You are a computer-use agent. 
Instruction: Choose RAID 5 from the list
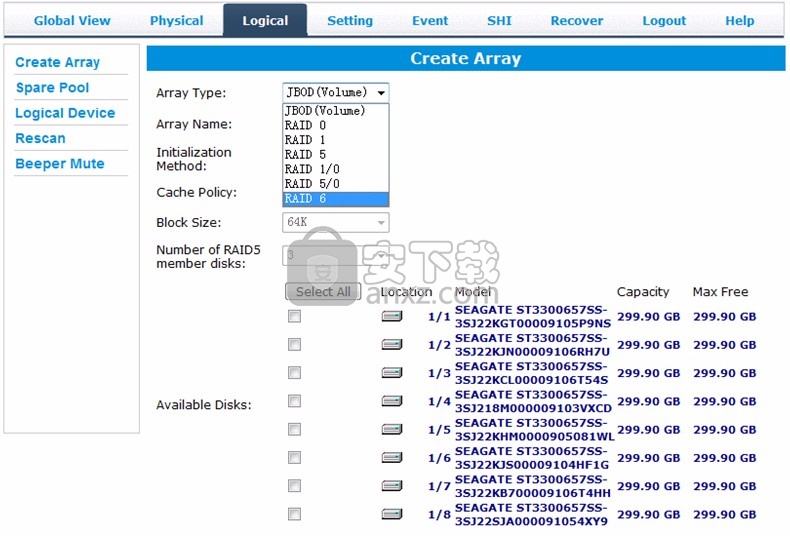pos(336,155)
